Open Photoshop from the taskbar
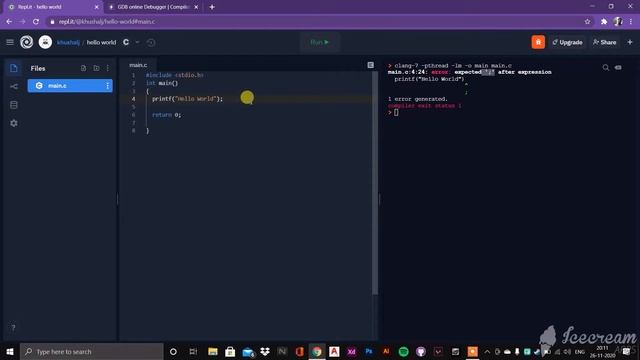 [x=369, y=351]
